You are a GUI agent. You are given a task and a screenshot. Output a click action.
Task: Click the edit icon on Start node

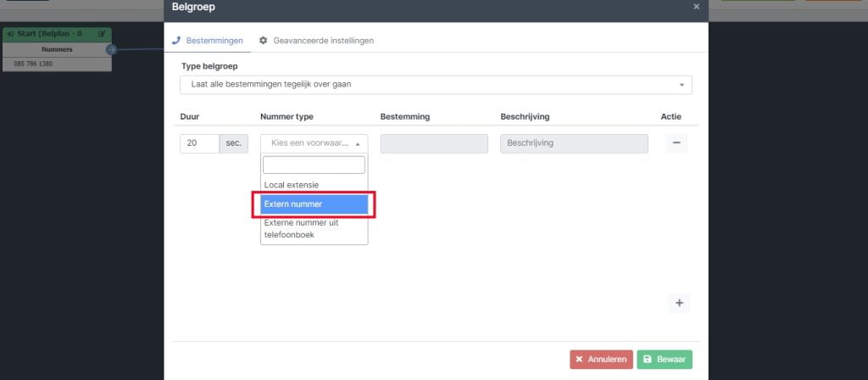point(102,34)
